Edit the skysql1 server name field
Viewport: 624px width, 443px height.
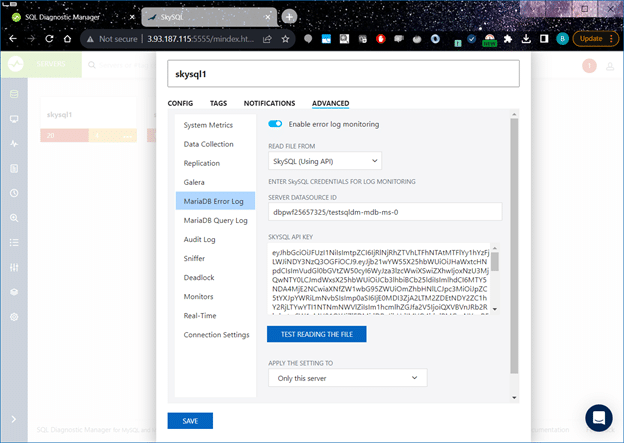(343, 74)
